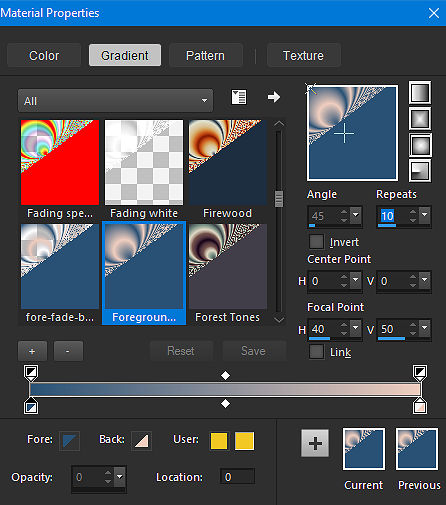Toggle the Link checkbox under Focal Point
Screen dimensions: 446x505
tap(316, 352)
